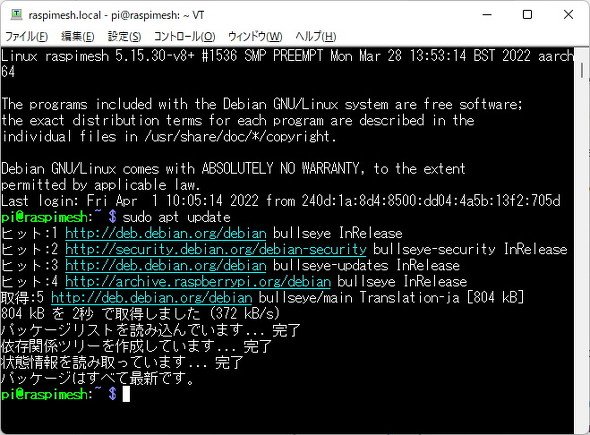The image size is (590, 435).
Task: Click the text 'パッケージはすべて最新です。'
Action: tap(97, 378)
